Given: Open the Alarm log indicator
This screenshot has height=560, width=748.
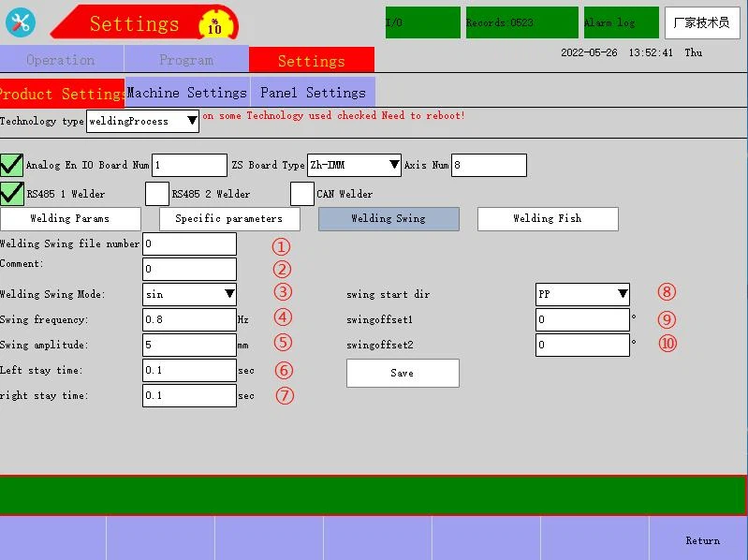Looking at the screenshot, I should 621,22.
